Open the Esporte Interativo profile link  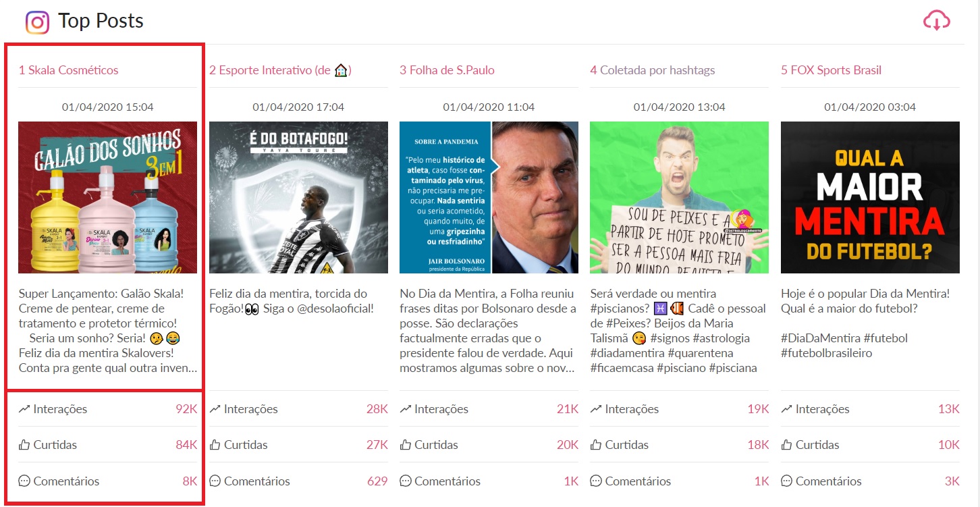[x=280, y=70]
